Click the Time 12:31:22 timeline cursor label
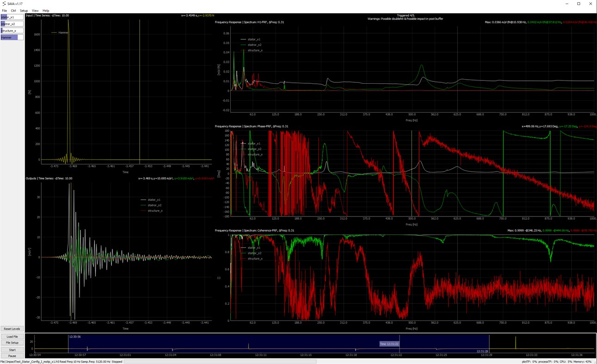The image size is (597, 364). pos(389,344)
